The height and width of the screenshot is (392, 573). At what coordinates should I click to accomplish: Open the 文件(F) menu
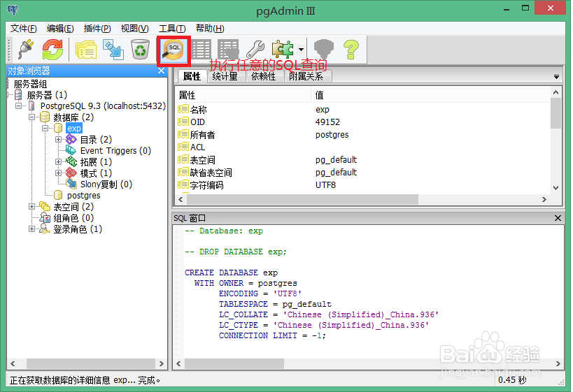point(23,29)
